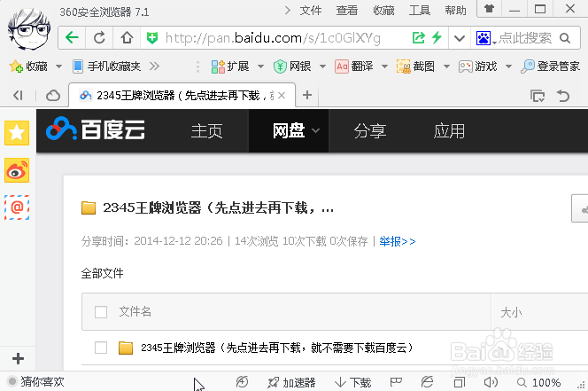Click the green security shield icon
This screenshot has height=391, width=588.
[152, 37]
